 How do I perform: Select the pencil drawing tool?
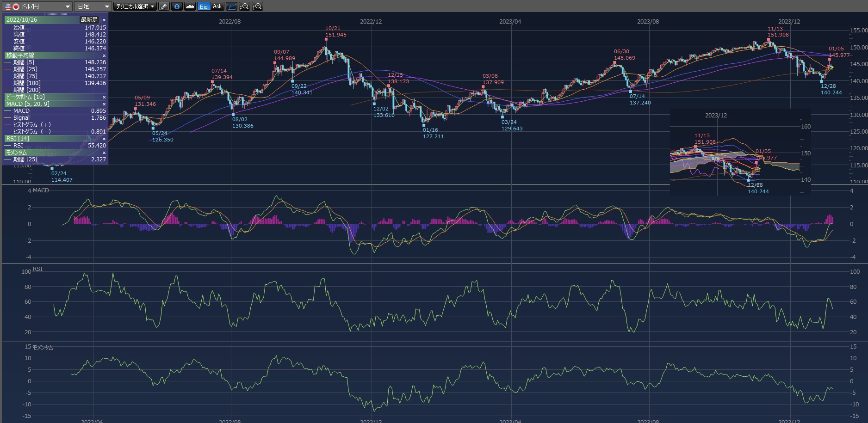click(164, 6)
